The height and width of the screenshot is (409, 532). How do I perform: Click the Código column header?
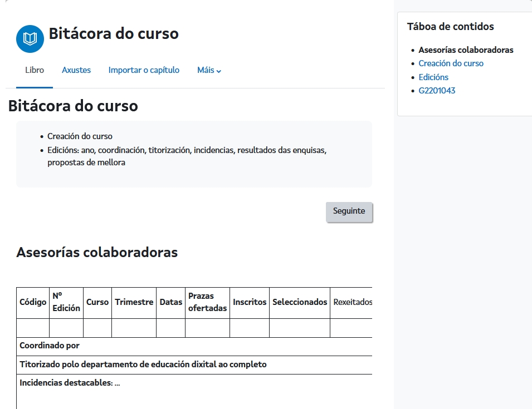tap(33, 302)
